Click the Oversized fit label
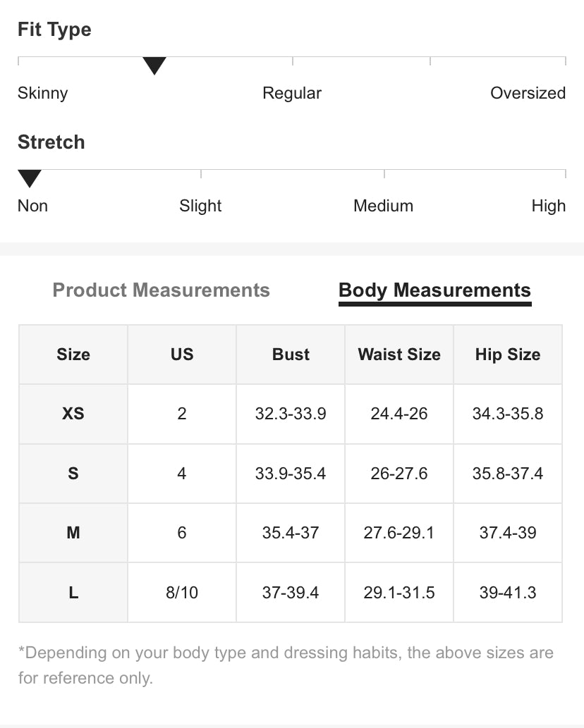 pyautogui.click(x=528, y=93)
